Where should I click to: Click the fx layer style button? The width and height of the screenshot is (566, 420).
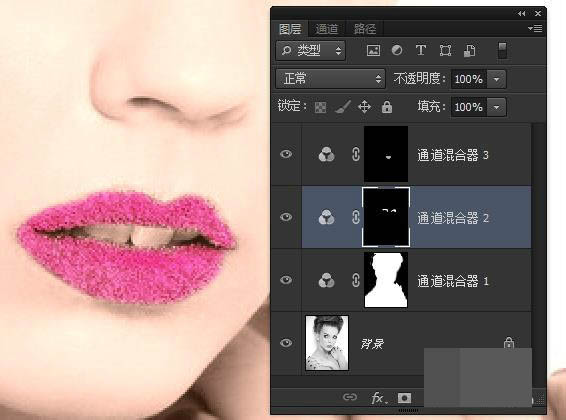pos(379,398)
